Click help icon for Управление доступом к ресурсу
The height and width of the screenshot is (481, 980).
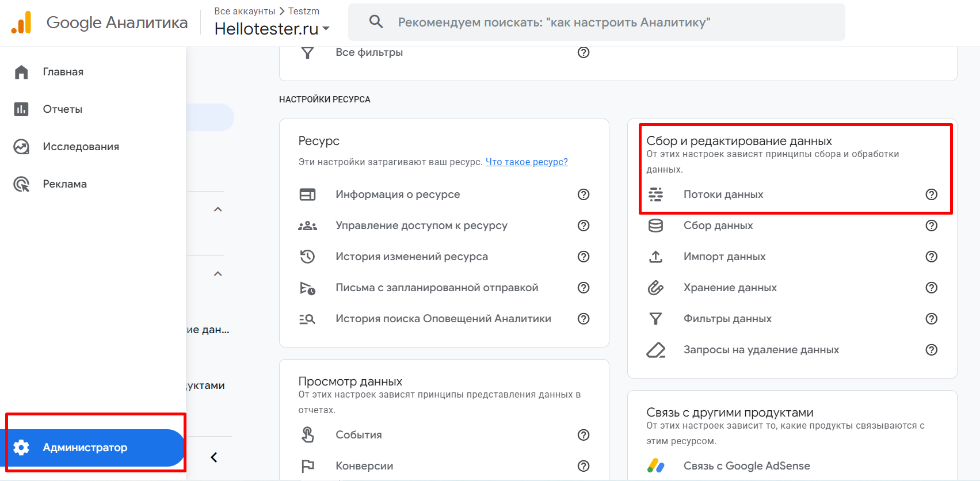click(584, 226)
